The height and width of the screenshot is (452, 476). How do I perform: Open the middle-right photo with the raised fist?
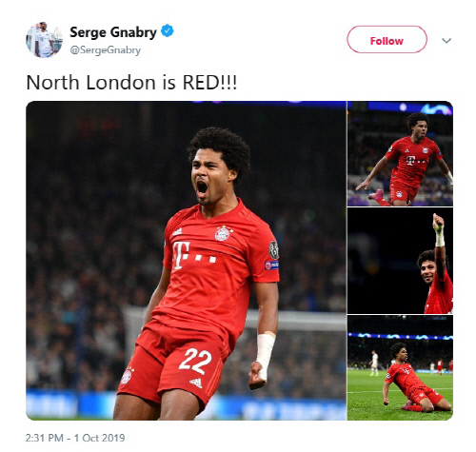pos(400,261)
